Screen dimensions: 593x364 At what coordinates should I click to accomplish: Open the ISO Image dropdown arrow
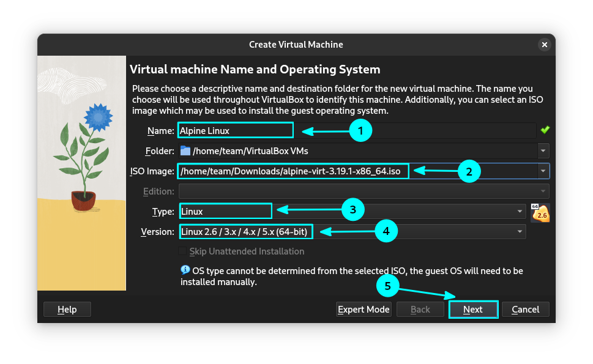(543, 171)
